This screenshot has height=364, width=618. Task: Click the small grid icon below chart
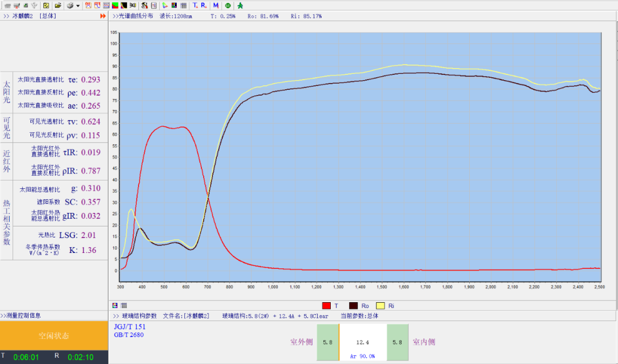coord(124,305)
